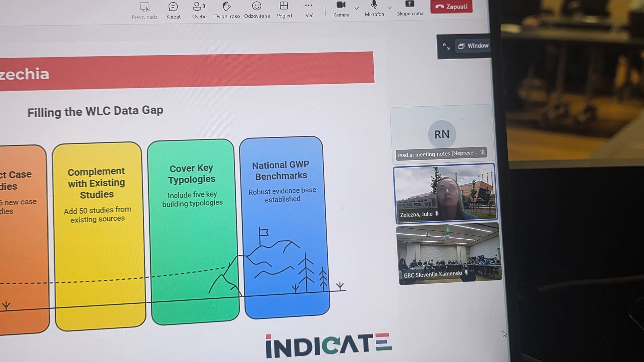The width and height of the screenshot is (644, 362).
Task: Select the RN read.ai meeting notes tile
Action: [x=441, y=134]
